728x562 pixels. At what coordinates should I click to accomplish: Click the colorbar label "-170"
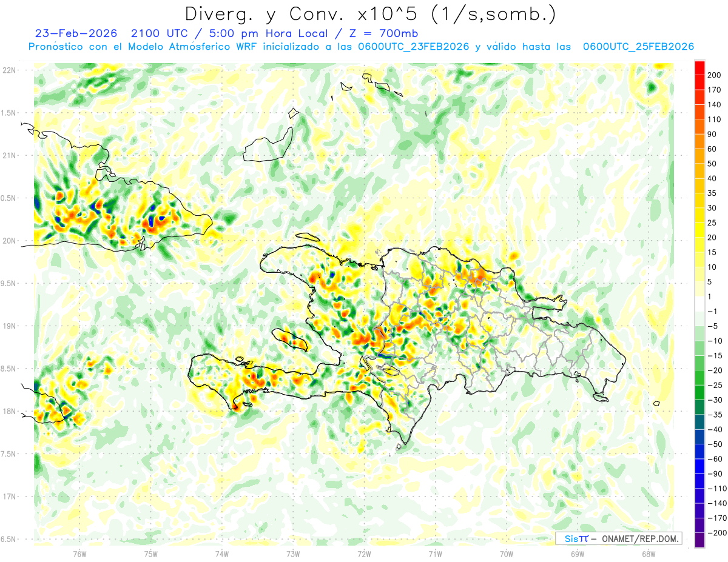pos(716,518)
